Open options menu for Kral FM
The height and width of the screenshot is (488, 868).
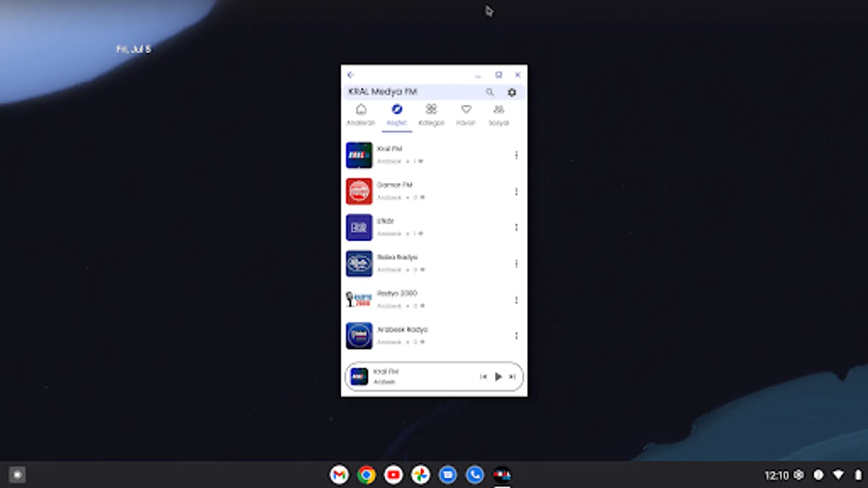tap(516, 155)
